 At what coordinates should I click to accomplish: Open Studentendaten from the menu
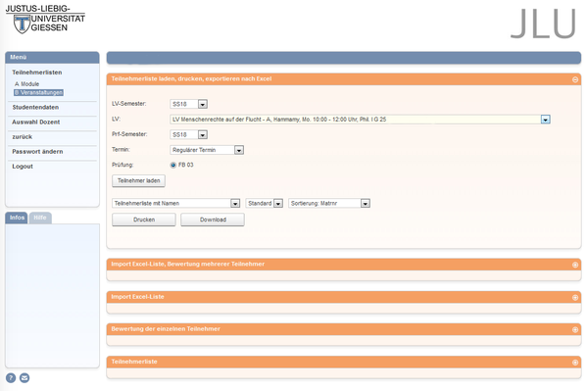[x=35, y=107]
